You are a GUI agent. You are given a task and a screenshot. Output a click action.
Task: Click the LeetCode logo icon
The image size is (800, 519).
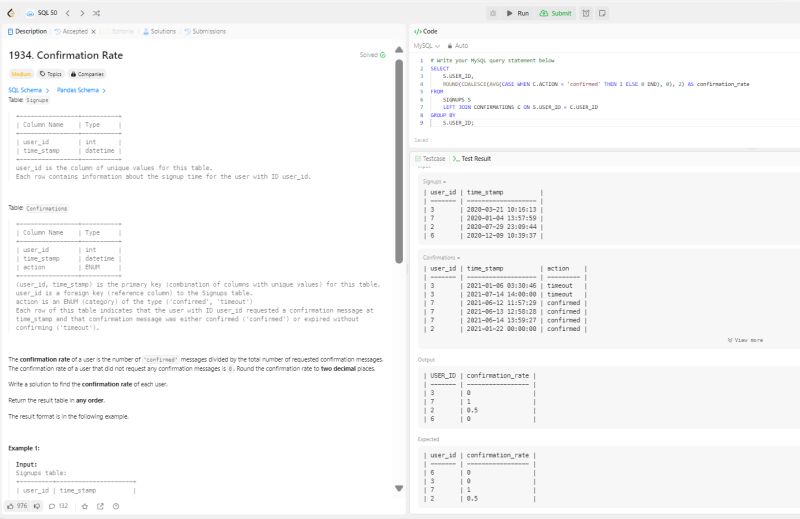pos(11,13)
